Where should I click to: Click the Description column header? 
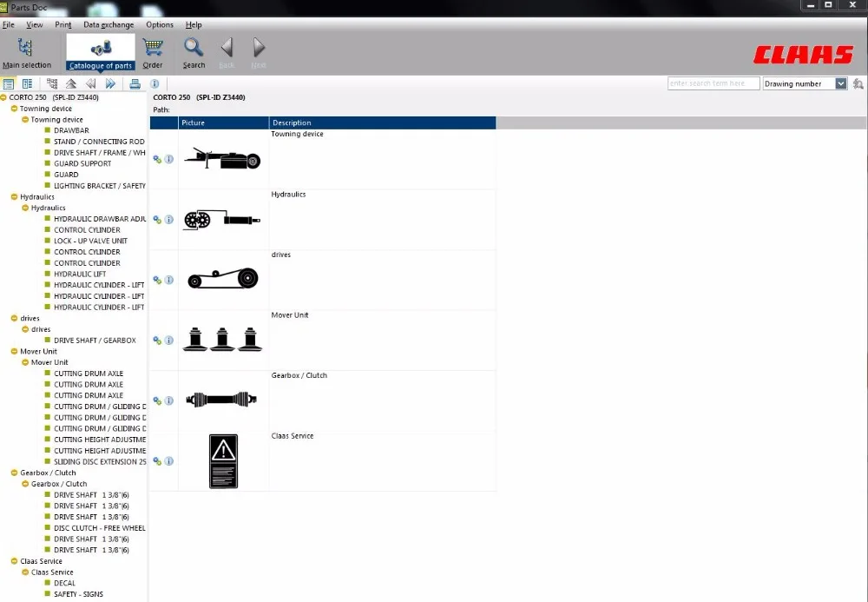pyautogui.click(x=383, y=122)
